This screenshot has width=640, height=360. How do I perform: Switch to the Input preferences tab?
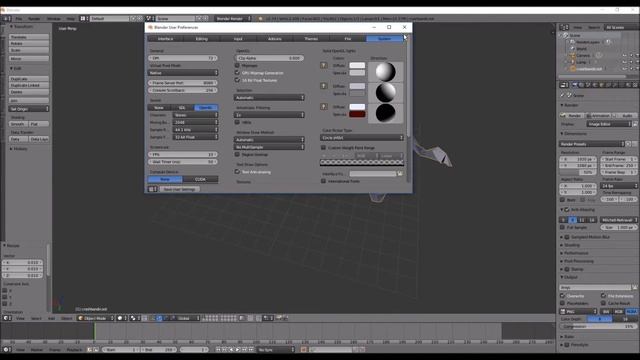[238, 39]
